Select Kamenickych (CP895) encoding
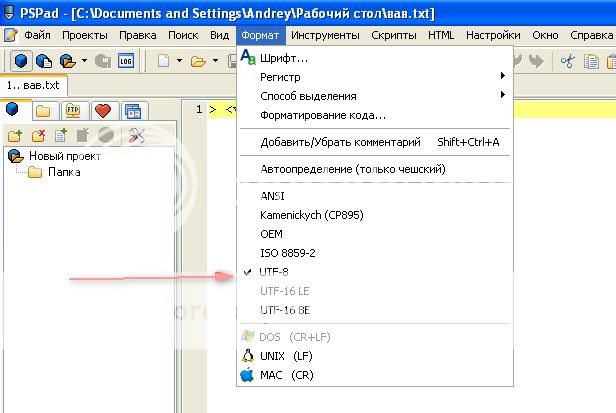The image size is (616, 413). click(x=375, y=215)
